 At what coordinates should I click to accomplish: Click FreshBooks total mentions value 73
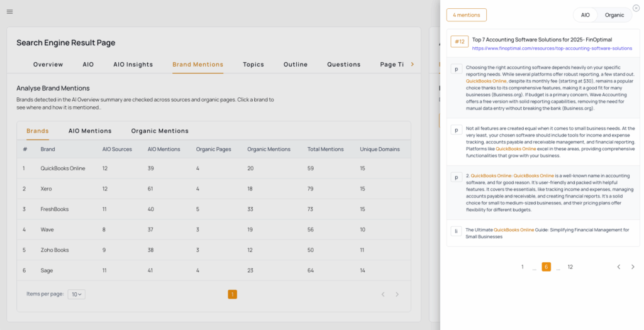click(310, 209)
